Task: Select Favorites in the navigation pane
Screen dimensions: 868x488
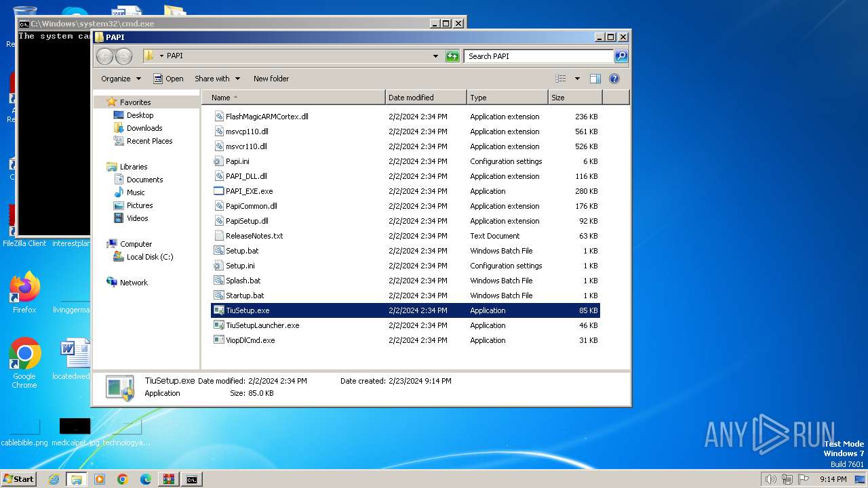Action: 135,102
